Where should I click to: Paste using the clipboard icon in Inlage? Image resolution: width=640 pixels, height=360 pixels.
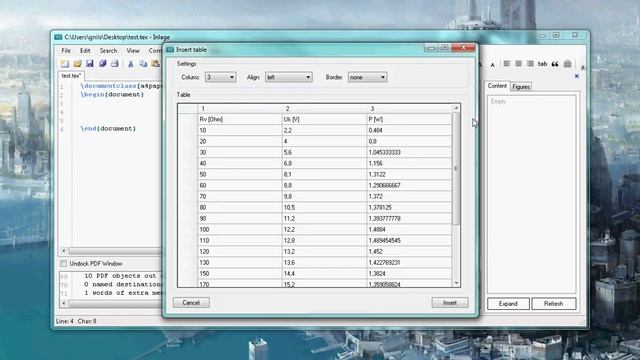tap(156, 64)
